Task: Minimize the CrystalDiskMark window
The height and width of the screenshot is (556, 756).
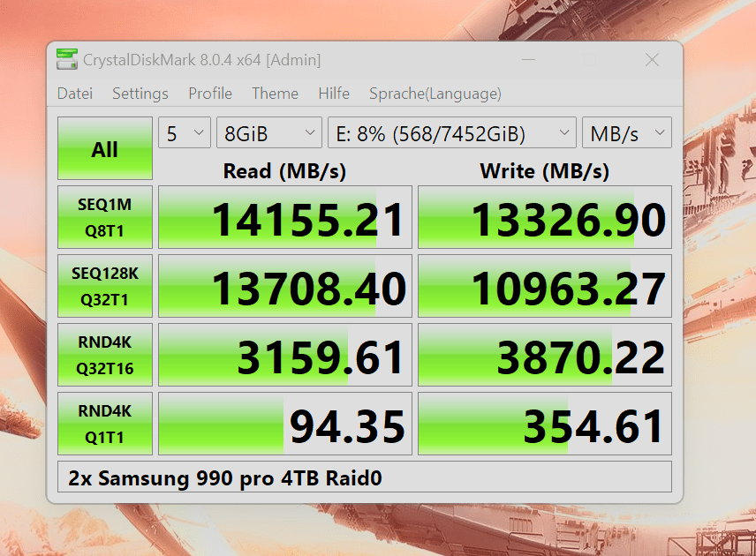Action: (x=528, y=60)
